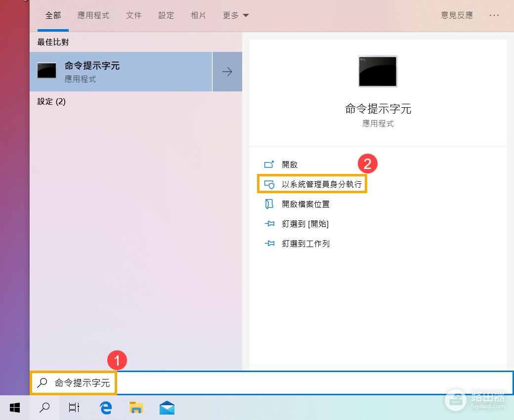514x420 pixels.
Task: Launch Microsoft Edge from the taskbar
Action: tap(106, 408)
